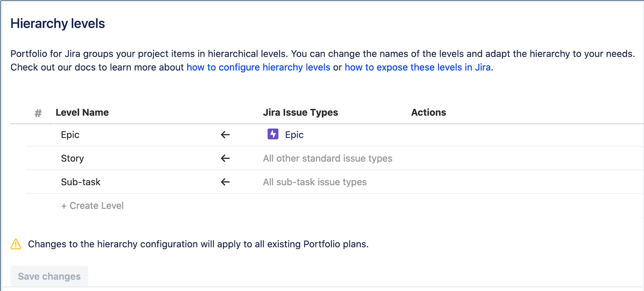Click the left arrow in the Sub-task row
This screenshot has width=644, height=291.
click(225, 182)
